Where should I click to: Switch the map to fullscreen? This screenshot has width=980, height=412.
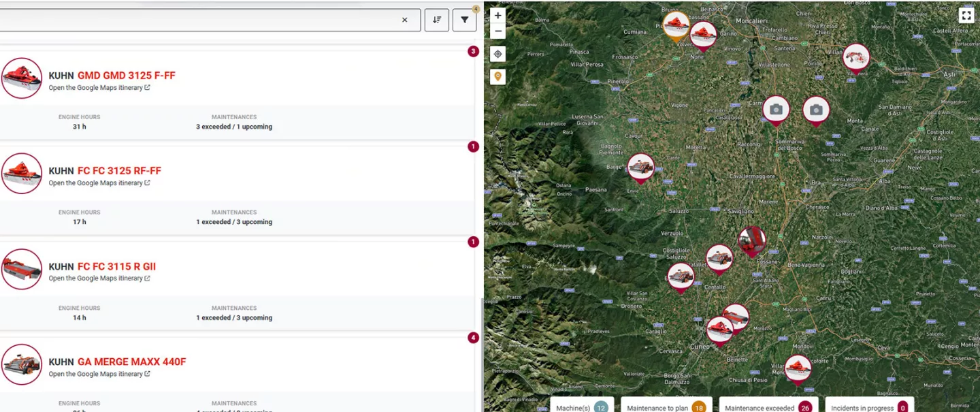click(x=966, y=15)
